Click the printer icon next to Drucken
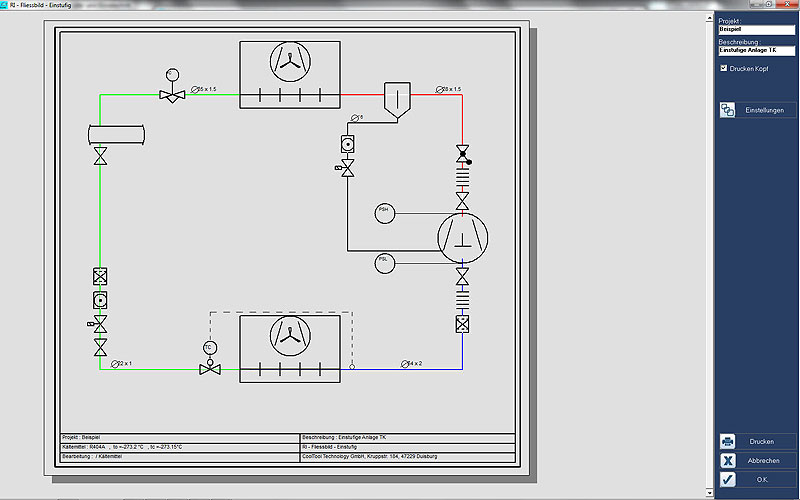This screenshot has height=500, width=800. tap(728, 441)
